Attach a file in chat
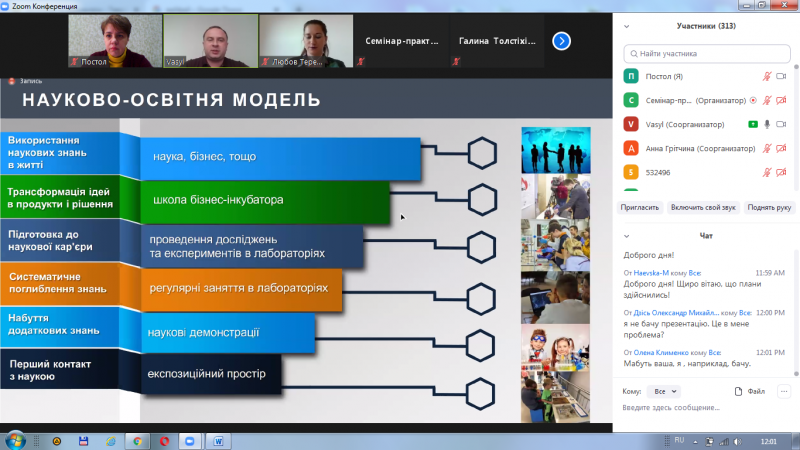Viewport: 800px width, 450px height. click(749, 391)
